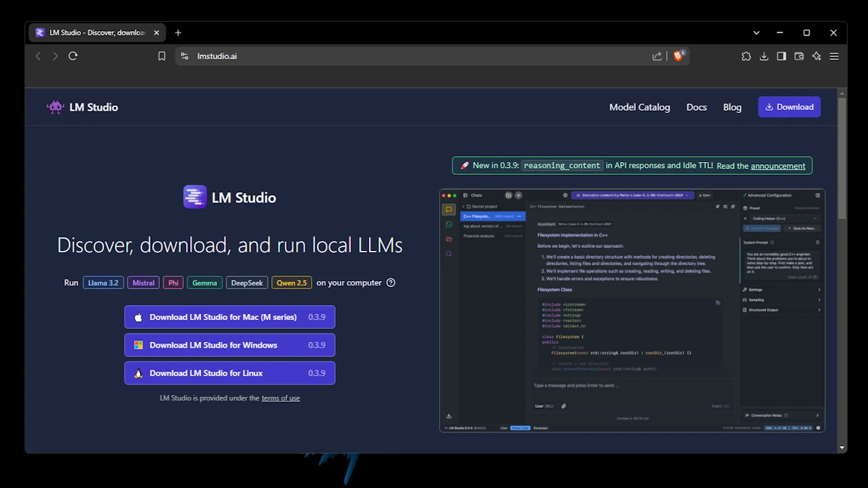868x488 pixels.
Task: Toggle the browser sidebar panel icon
Action: pos(781,56)
